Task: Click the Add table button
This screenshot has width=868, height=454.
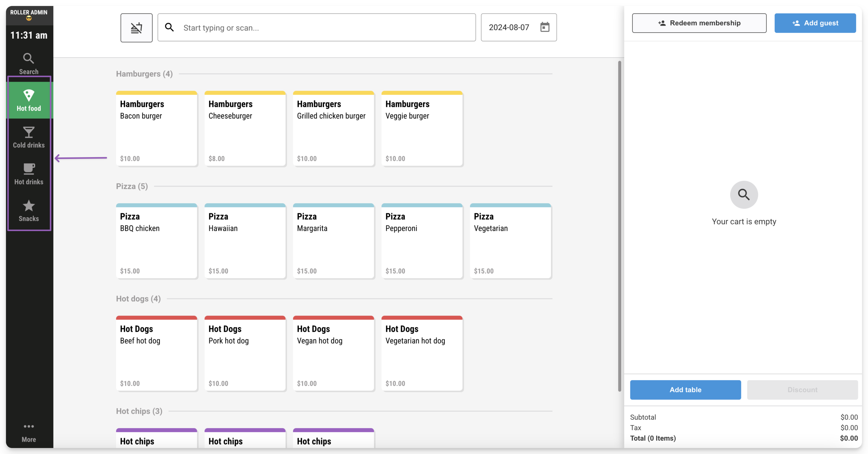Action: tap(685, 390)
